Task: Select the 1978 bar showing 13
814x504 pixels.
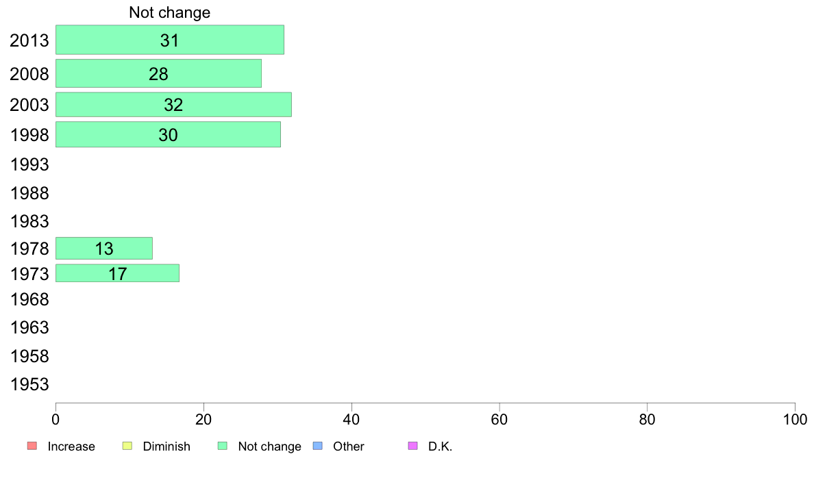Action: tap(104, 248)
